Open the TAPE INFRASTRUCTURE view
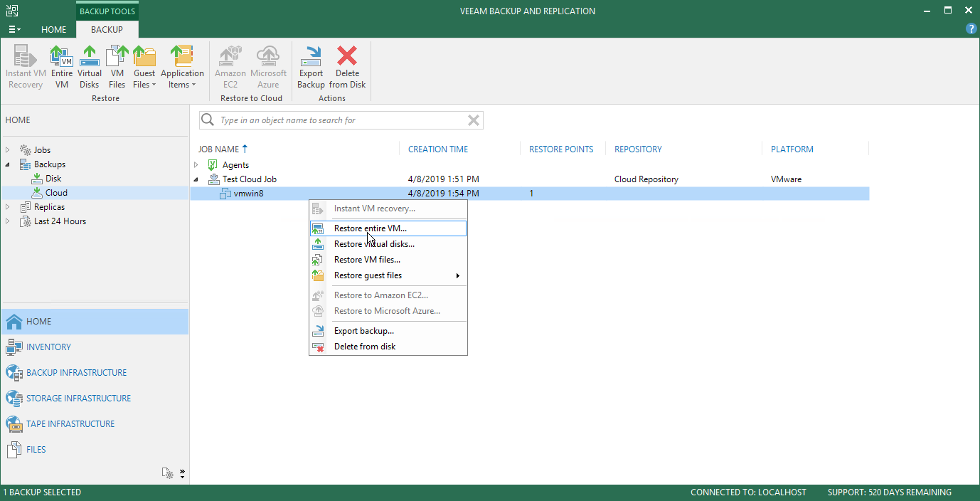The image size is (980, 501). 95,424
